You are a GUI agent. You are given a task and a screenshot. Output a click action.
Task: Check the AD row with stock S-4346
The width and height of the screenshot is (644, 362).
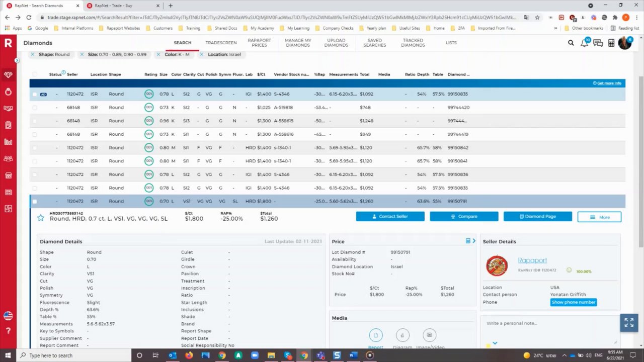point(35,94)
